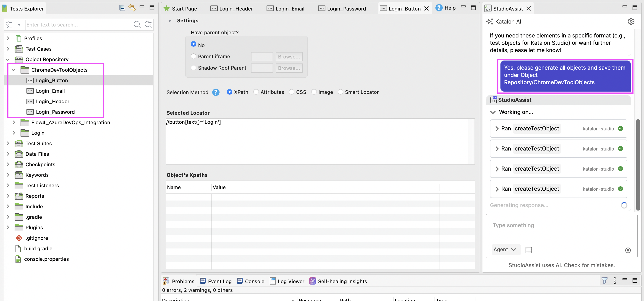Click the XPath help question mark icon
The height and width of the screenshot is (301, 644).
215,92
